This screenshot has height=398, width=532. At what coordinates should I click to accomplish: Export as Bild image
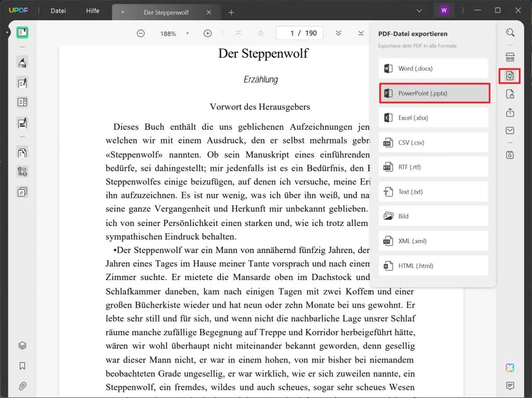click(433, 216)
